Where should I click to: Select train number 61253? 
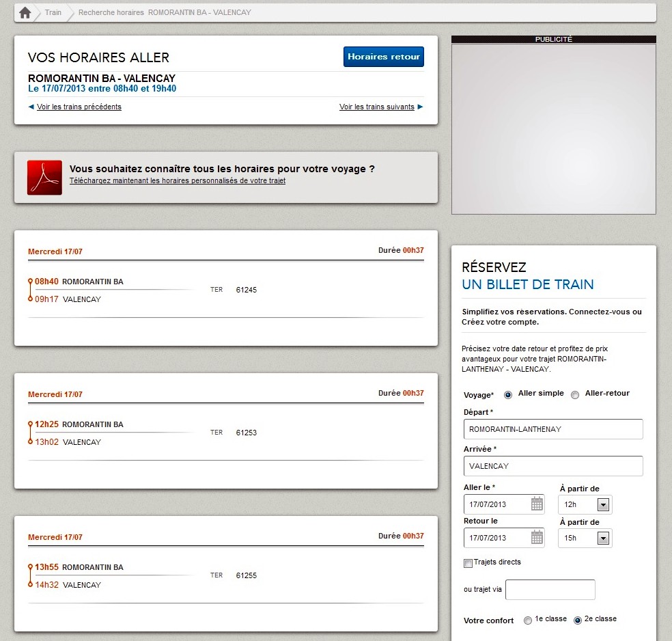pos(247,433)
